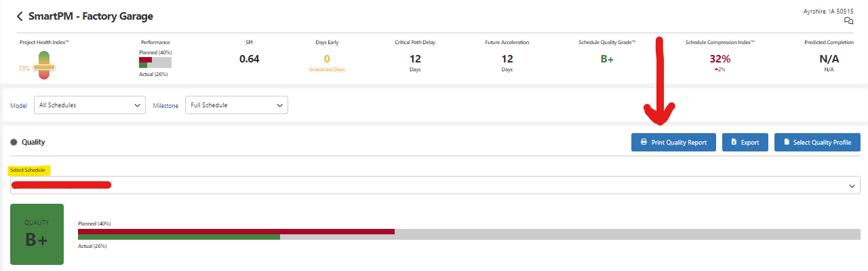Click the red Planned progress bar
Image resolution: width=868 pixels, height=271 pixels.
[236, 232]
